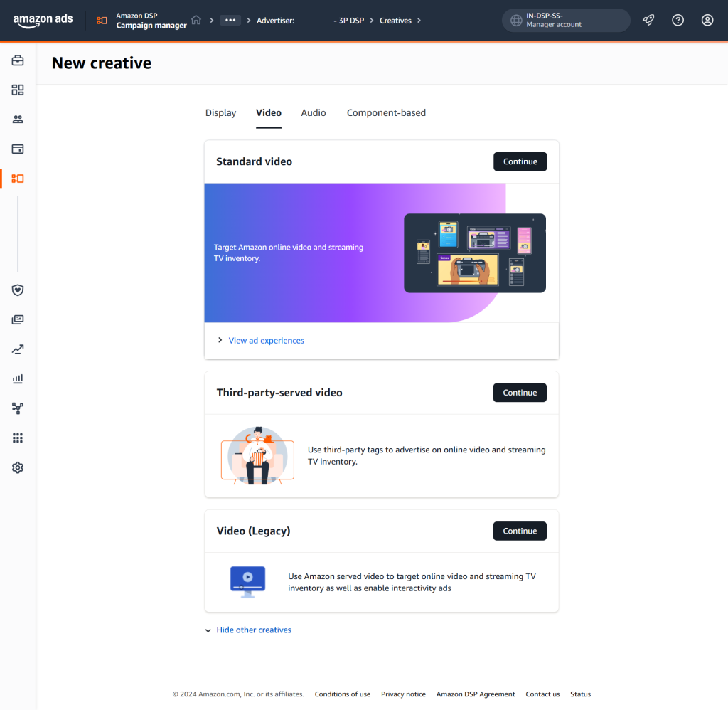Open the audiences people sidebar icon
The image size is (728, 710).
click(18, 120)
